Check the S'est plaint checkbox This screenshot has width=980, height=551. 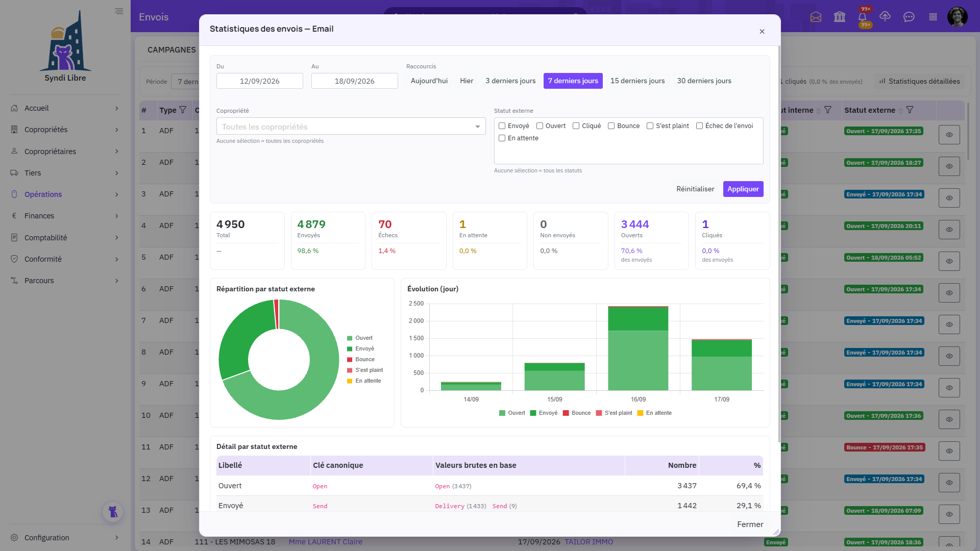[650, 126]
